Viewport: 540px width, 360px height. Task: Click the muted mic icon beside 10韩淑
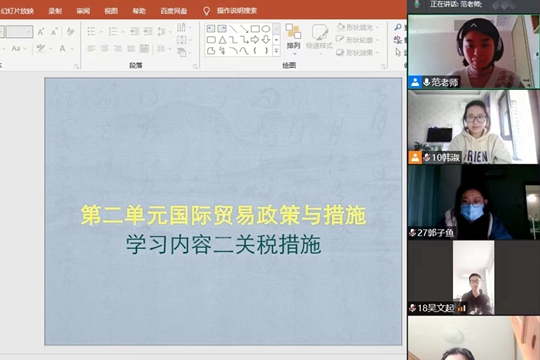427,157
